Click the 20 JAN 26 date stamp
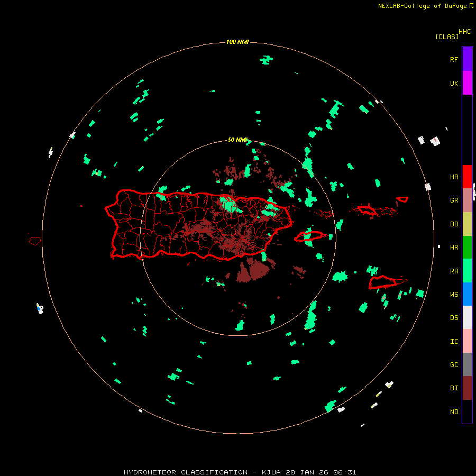Screen dimensions: 476x476 pos(308,472)
